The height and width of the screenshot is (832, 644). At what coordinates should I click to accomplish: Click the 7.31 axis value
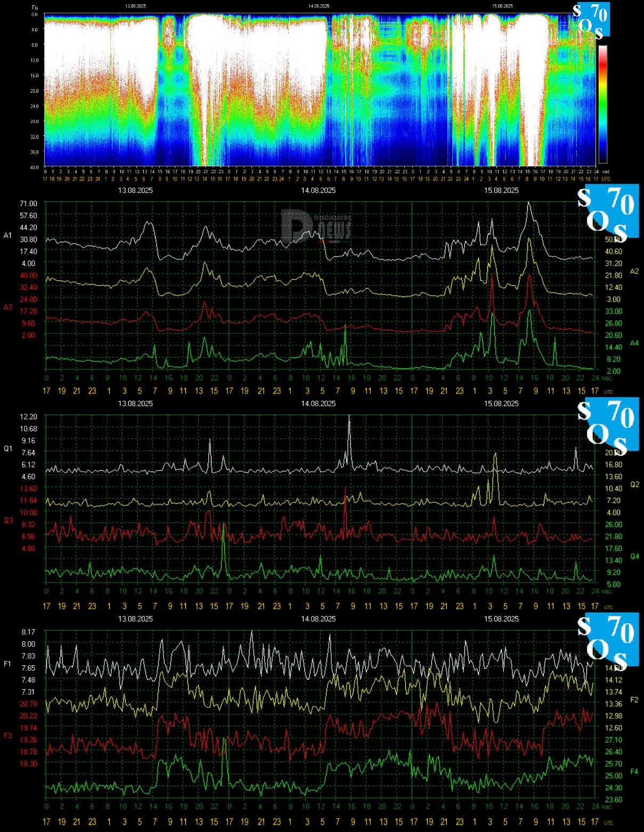(x=29, y=691)
